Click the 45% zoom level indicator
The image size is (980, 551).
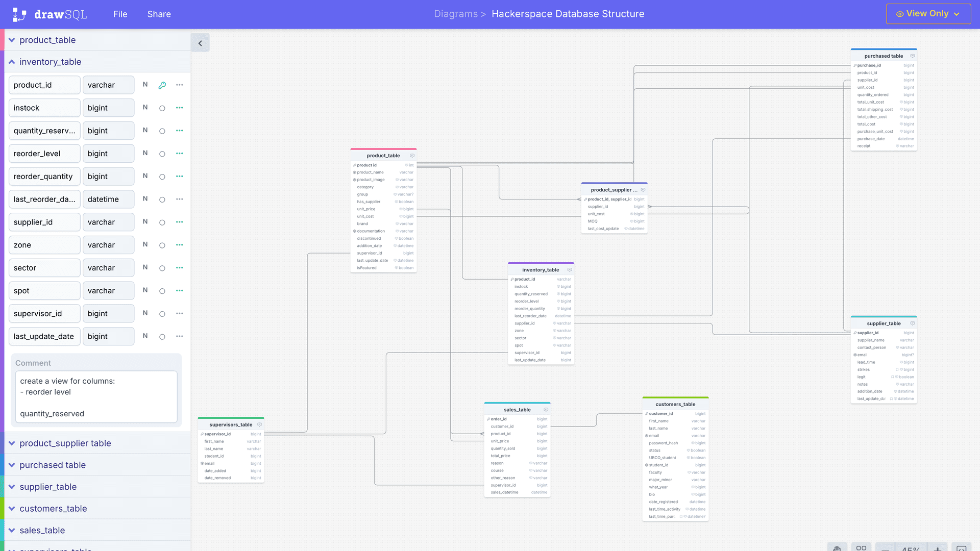[911, 548]
